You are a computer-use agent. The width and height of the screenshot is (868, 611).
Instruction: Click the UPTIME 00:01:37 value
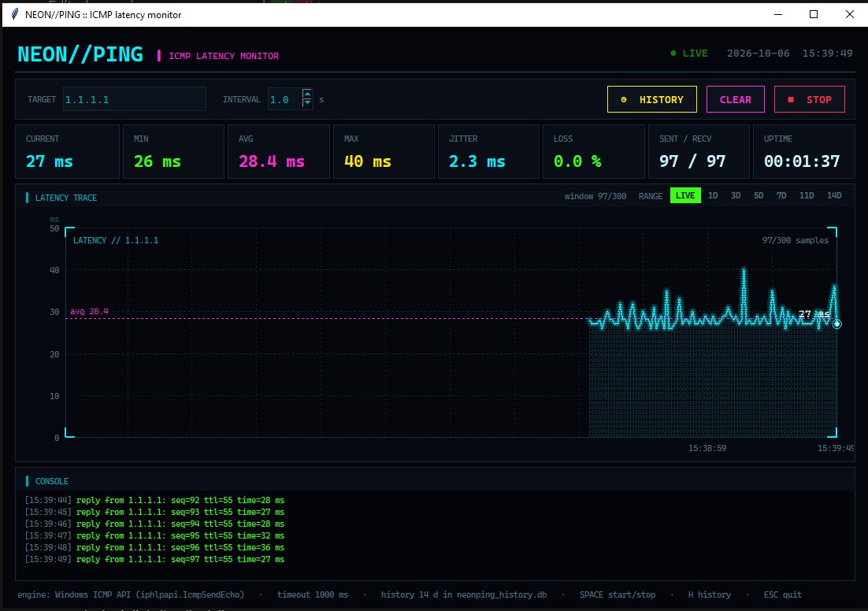pyautogui.click(x=802, y=161)
